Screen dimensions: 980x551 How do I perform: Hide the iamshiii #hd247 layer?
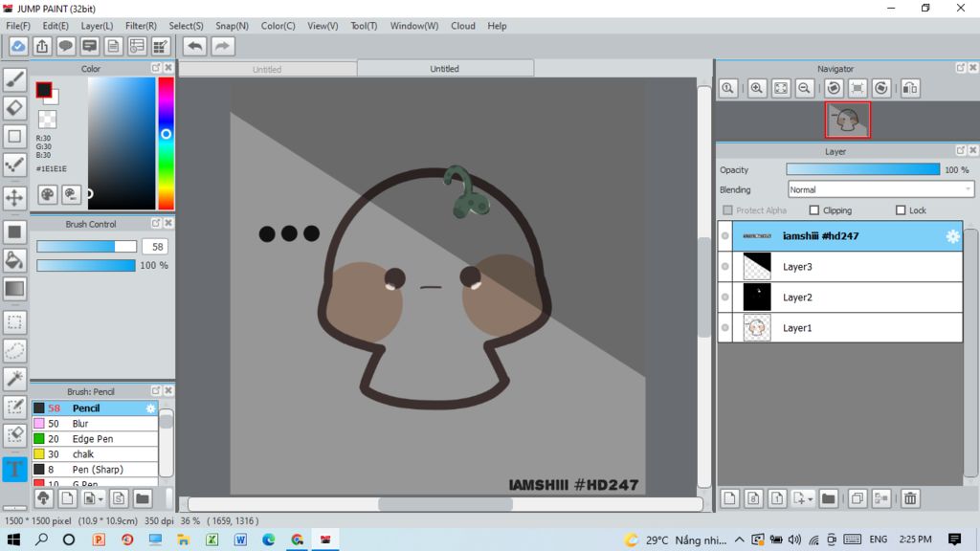[x=725, y=236]
